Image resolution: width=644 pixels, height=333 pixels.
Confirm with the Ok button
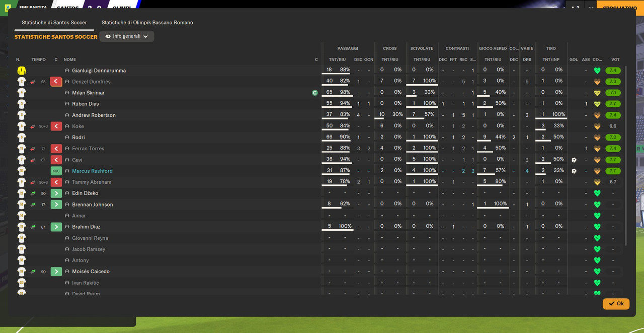point(616,304)
